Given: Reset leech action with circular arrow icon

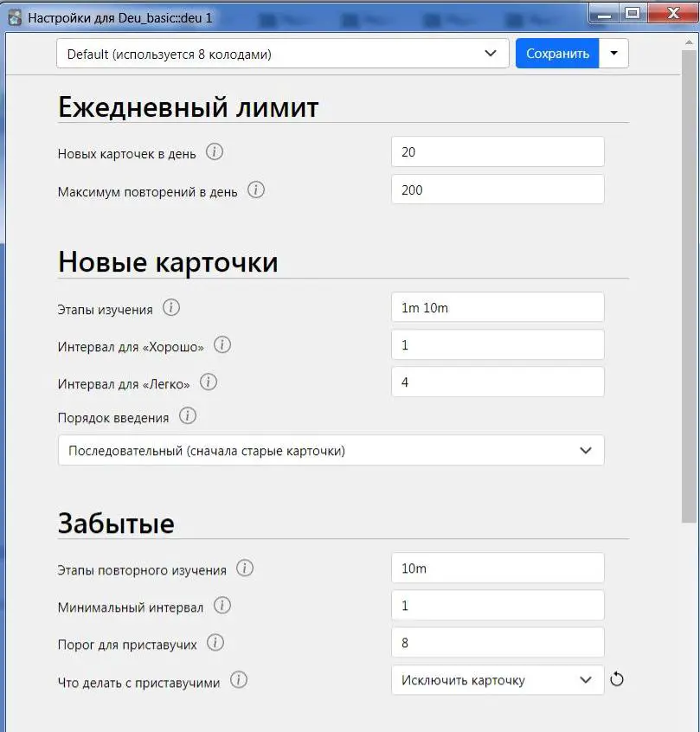Looking at the screenshot, I should coord(617,679).
